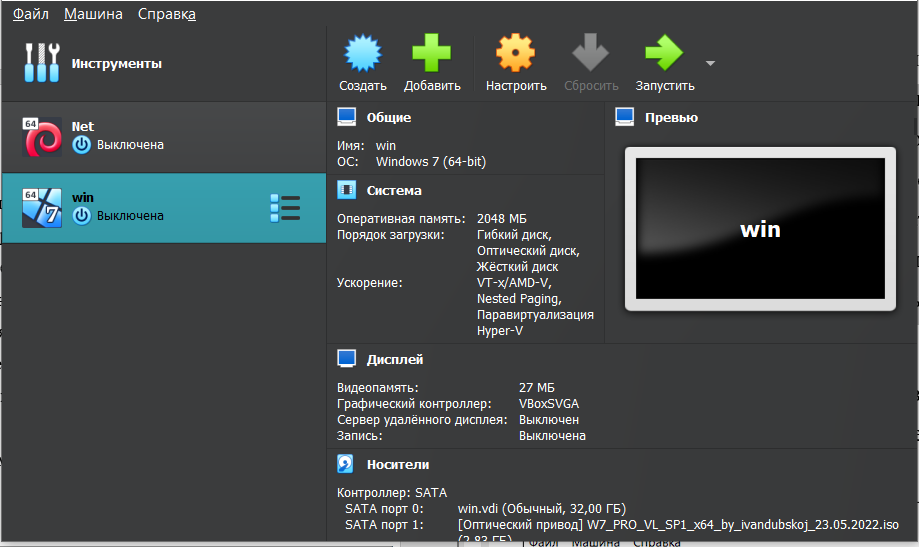Click the win preview thumbnail

[760, 229]
